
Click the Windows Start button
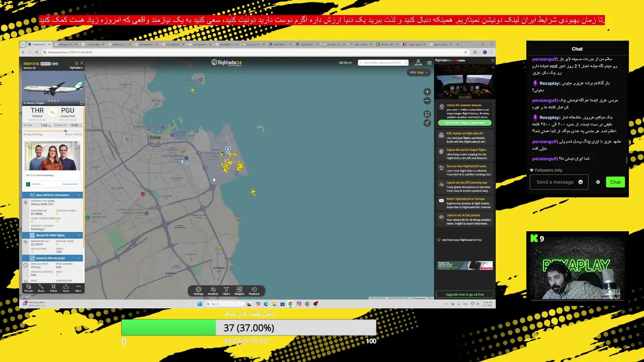point(200,304)
